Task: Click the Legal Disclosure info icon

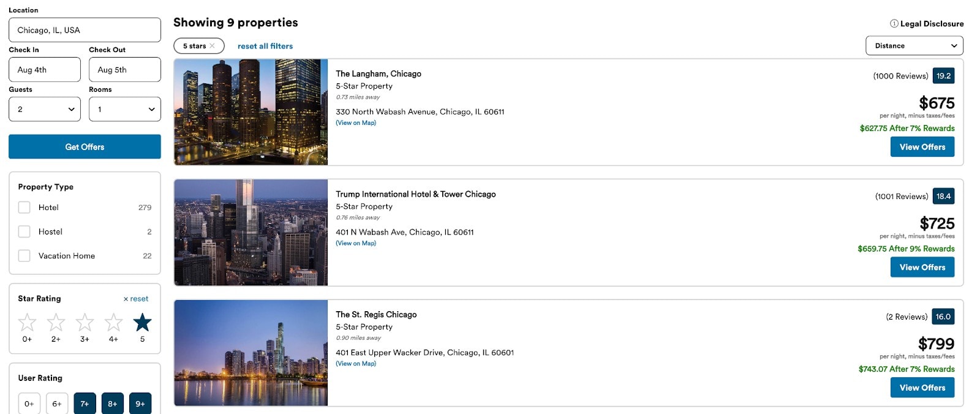Action: tap(894, 23)
